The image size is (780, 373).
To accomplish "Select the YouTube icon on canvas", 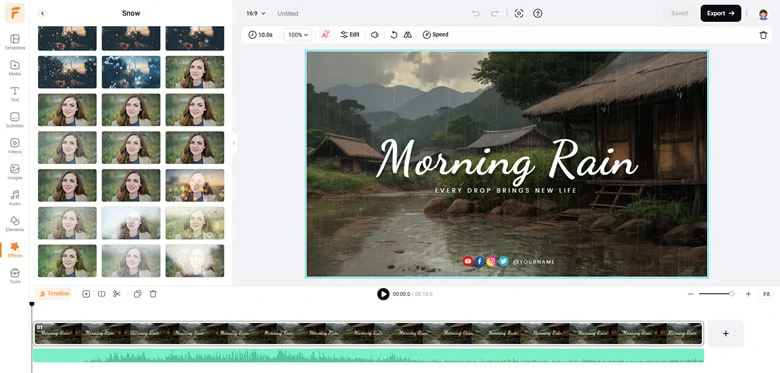I will coord(468,261).
